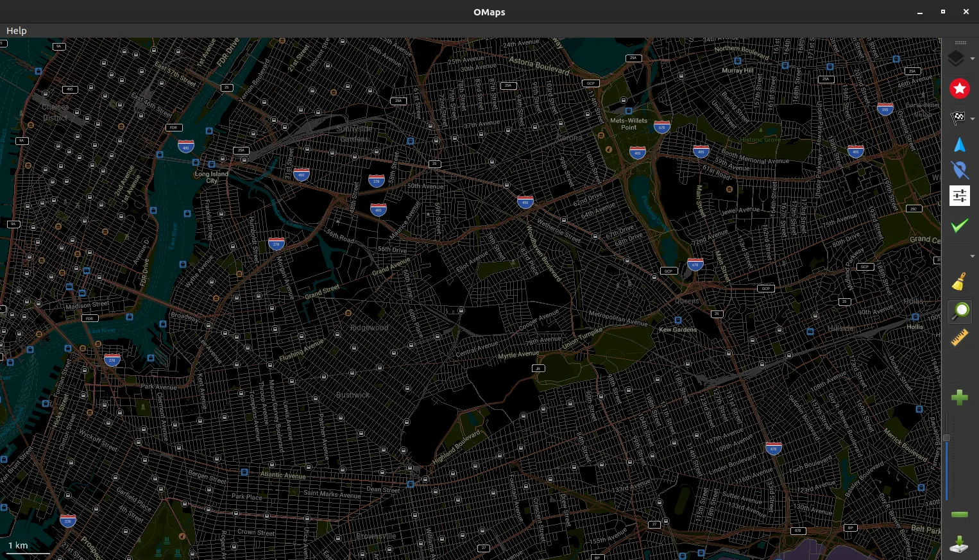The image size is (979, 560).
Task: Click the checkered flag routing icon
Action: (957, 117)
